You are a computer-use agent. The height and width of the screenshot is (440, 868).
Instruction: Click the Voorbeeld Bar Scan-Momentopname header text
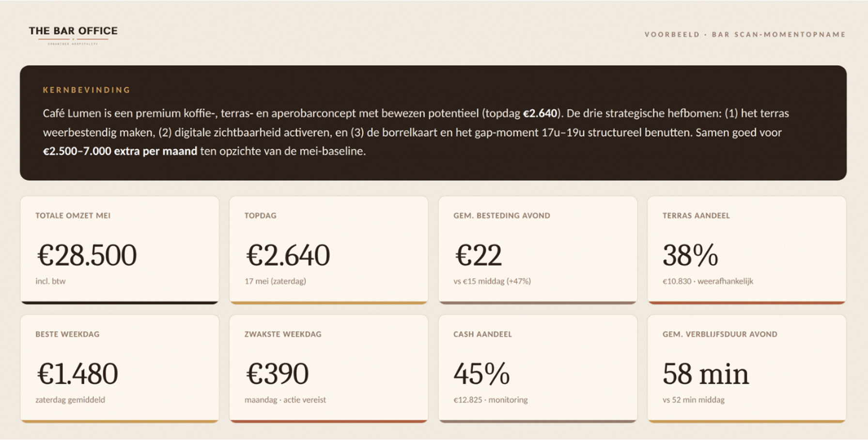coord(745,34)
